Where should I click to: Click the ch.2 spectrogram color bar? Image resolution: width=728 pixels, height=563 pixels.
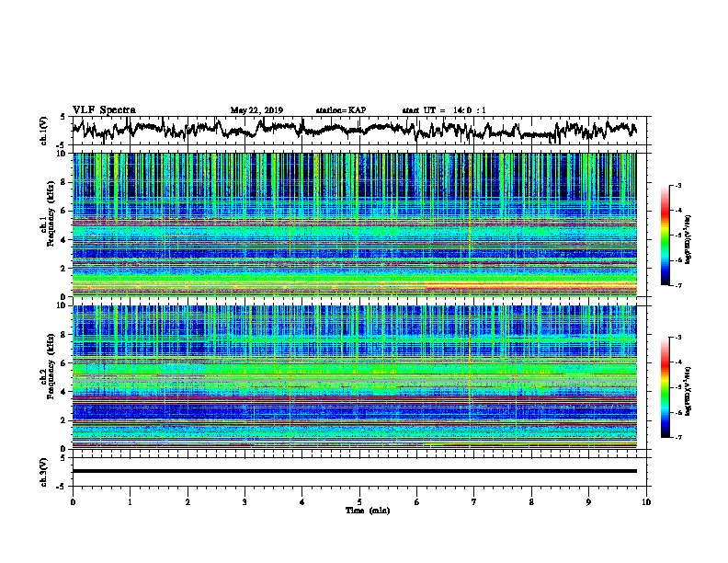point(665,387)
